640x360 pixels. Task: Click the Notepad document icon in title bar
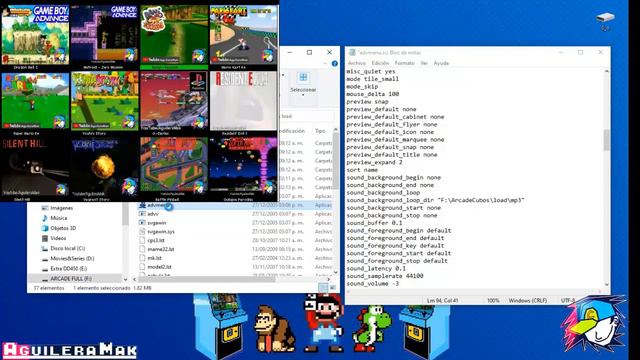click(352, 53)
